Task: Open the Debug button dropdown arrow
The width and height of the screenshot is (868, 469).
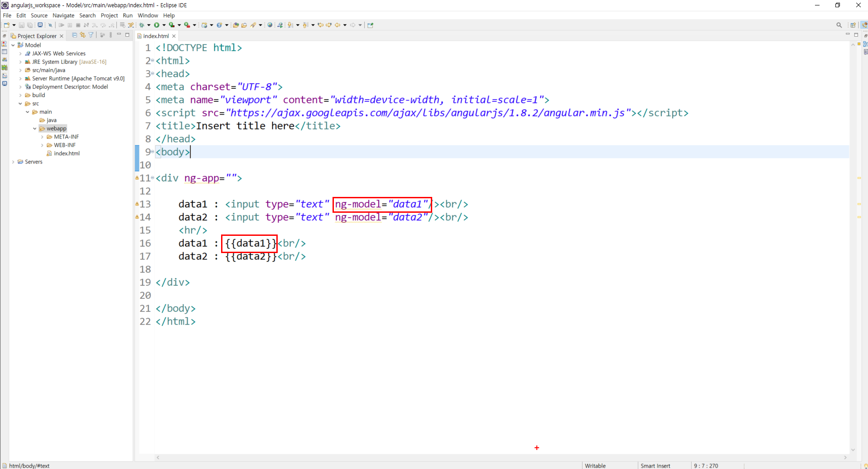Action: pos(149,25)
